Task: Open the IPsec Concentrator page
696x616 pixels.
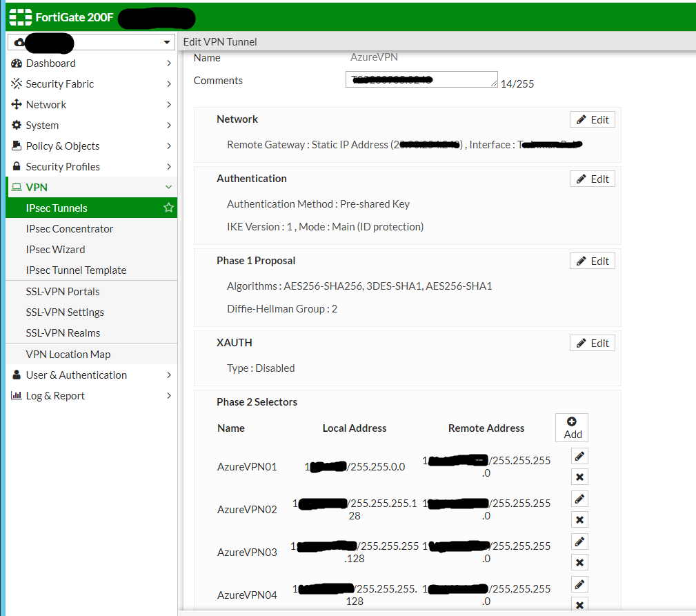Action: (x=92, y=228)
